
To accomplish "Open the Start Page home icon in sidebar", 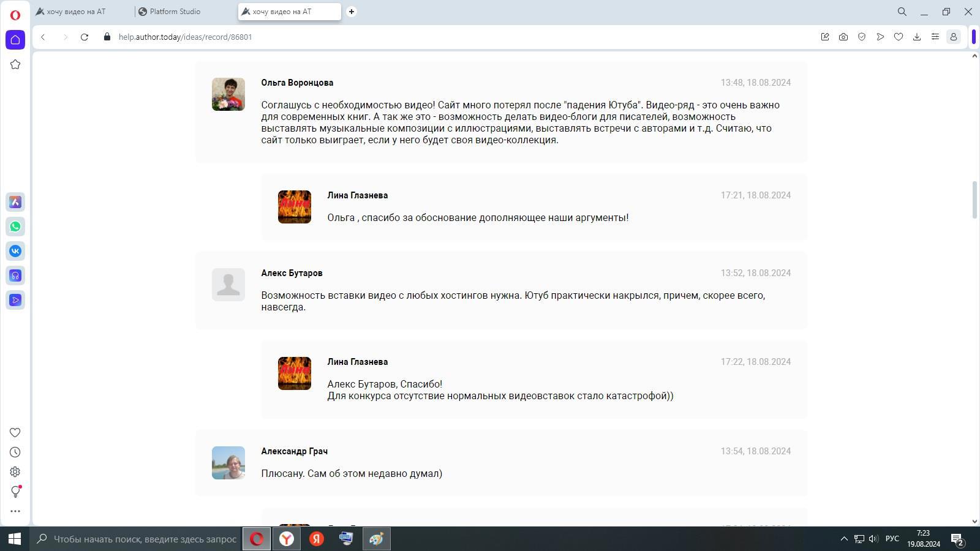I will click(x=15, y=40).
